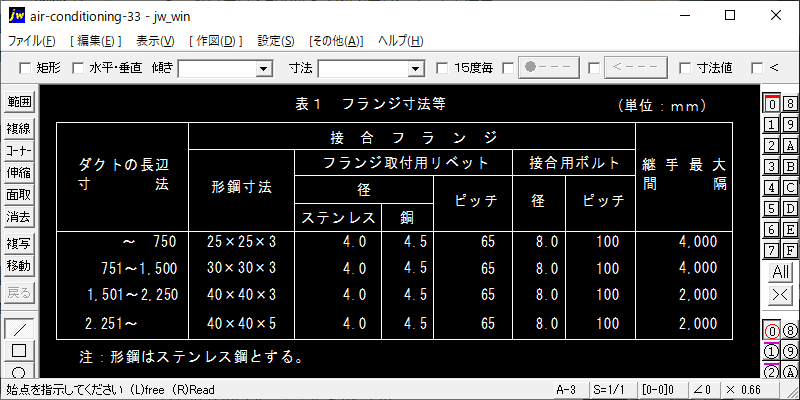Click the <--- arrow style button
The image size is (800, 400).
tap(636, 68)
